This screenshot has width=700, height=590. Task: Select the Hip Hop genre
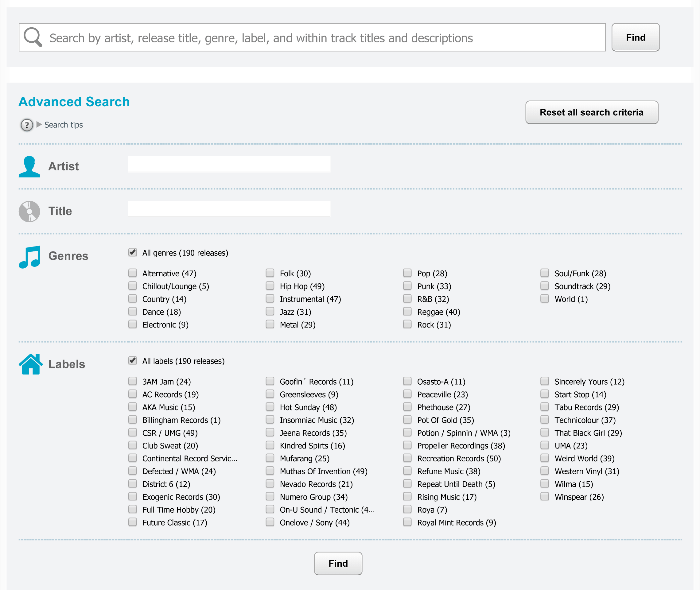coord(270,285)
